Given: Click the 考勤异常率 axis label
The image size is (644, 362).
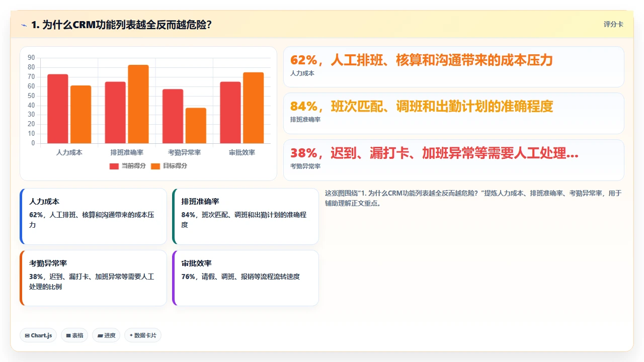Looking at the screenshot, I should [184, 152].
